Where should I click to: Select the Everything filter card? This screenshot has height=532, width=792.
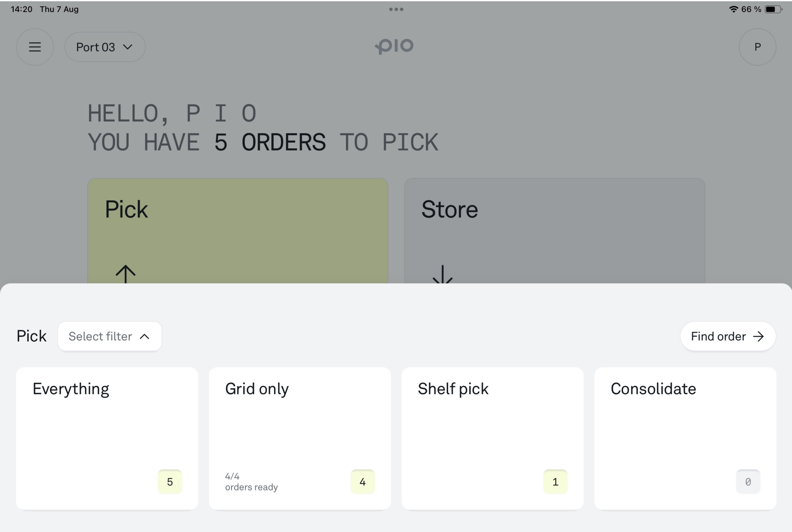107,438
